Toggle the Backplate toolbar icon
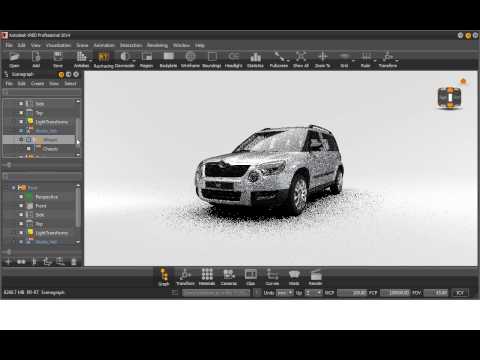 [168, 57]
